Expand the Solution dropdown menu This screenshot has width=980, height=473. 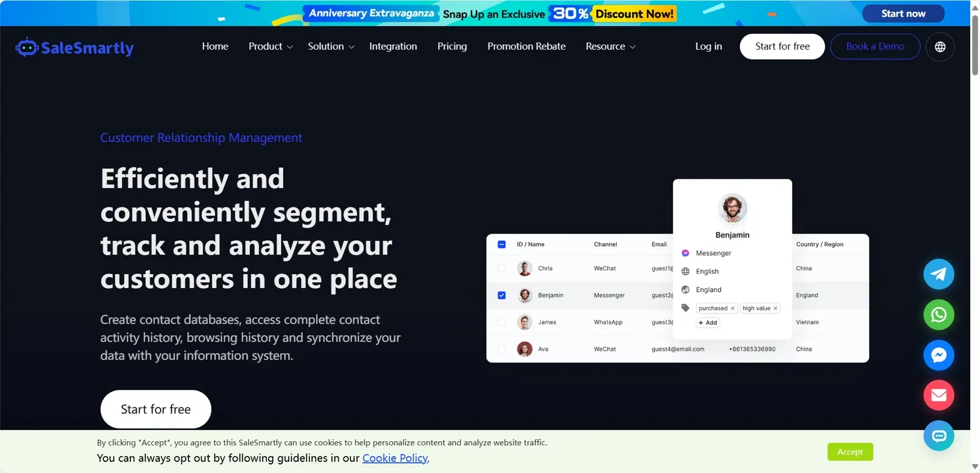(331, 47)
